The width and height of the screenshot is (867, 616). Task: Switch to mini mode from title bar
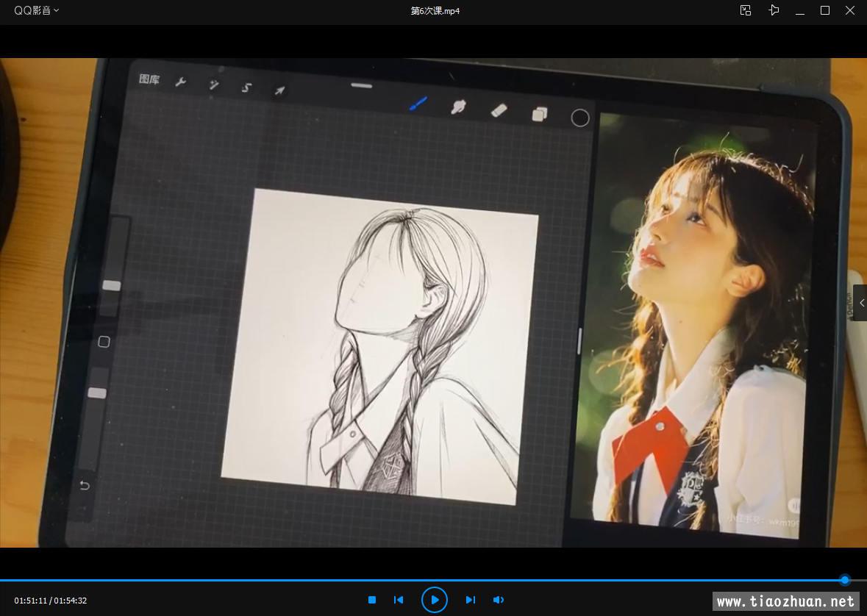coord(746,10)
